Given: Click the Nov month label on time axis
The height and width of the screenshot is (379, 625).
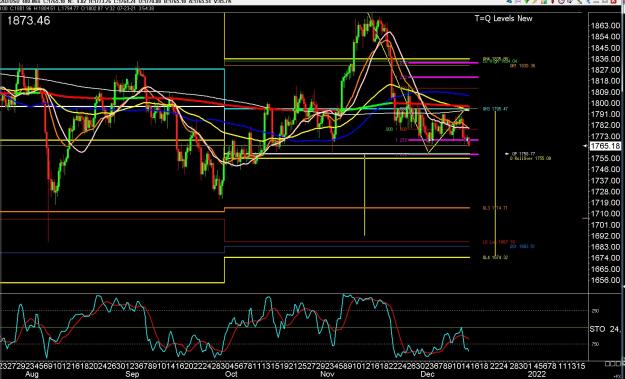Looking at the screenshot, I should (x=327, y=374).
